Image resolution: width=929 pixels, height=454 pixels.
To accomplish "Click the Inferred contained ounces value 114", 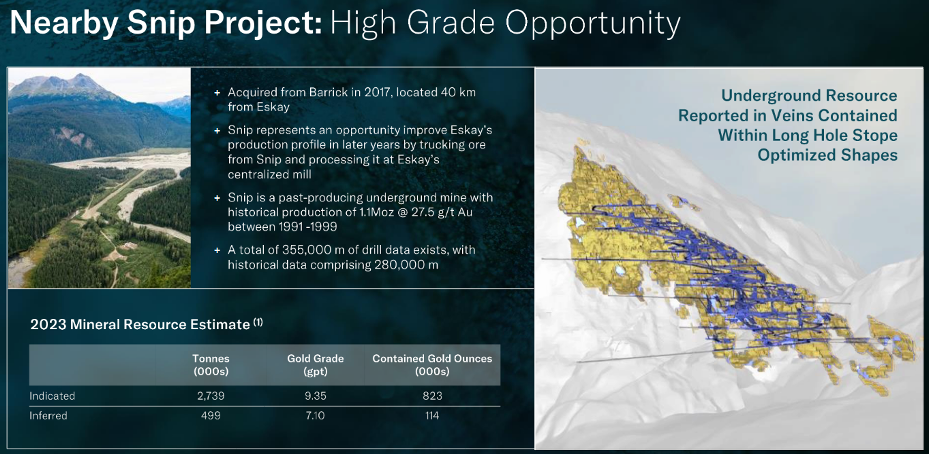I will click(431, 415).
